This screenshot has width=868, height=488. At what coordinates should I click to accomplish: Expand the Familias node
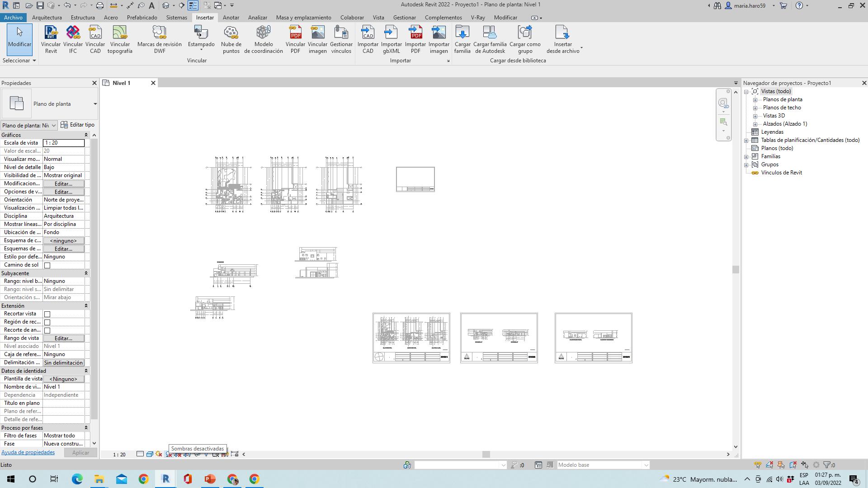[x=746, y=157]
